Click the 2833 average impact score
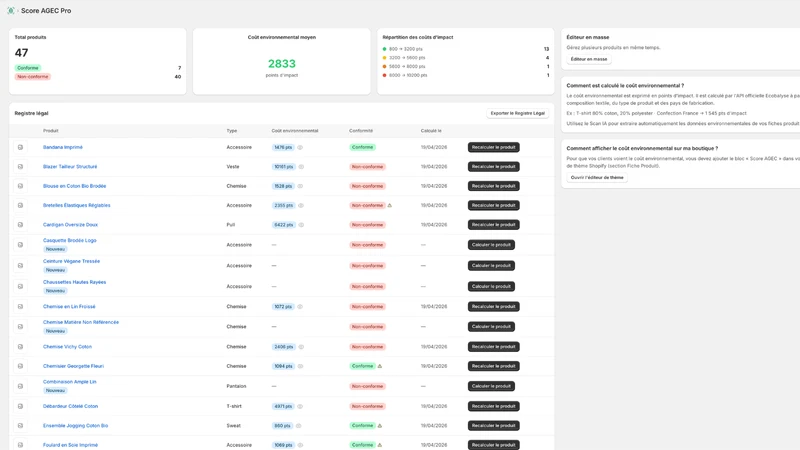Viewport: 800px width, 450px height. pyautogui.click(x=282, y=64)
